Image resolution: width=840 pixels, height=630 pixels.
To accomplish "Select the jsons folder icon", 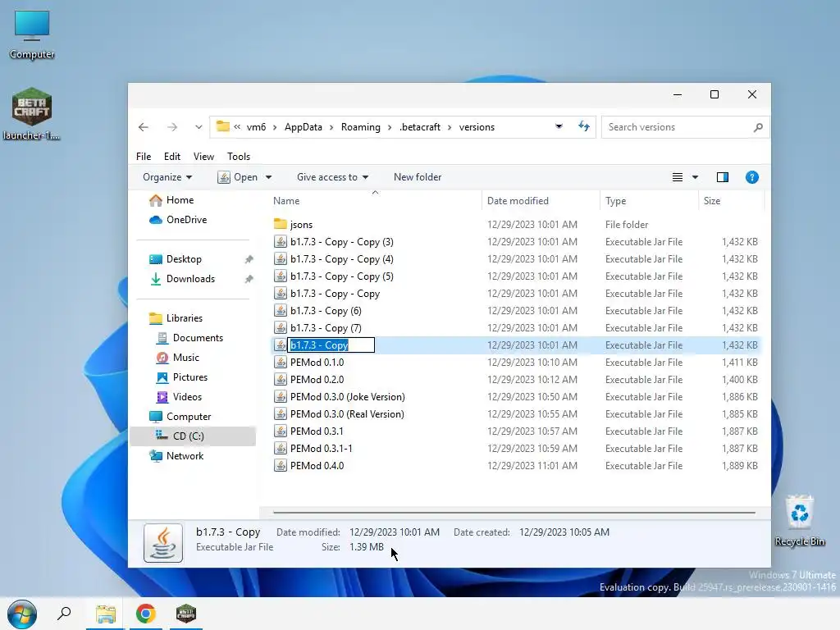I will click(281, 224).
